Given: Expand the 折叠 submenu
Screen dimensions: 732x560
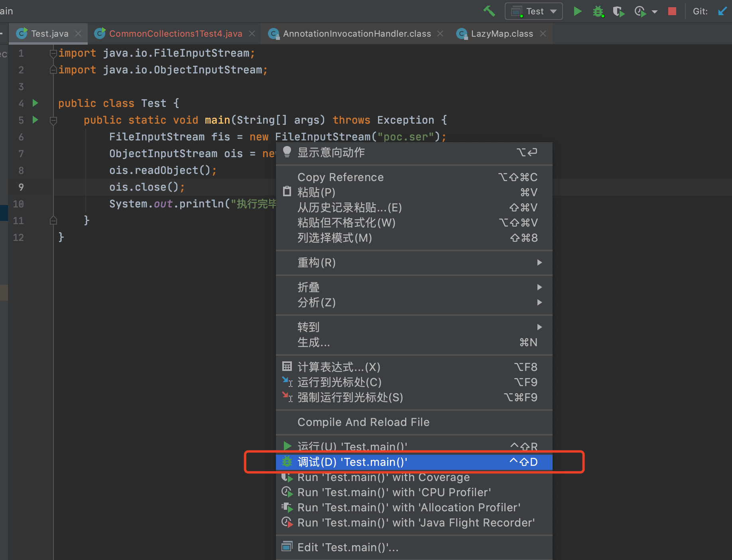Looking at the screenshot, I should [414, 287].
